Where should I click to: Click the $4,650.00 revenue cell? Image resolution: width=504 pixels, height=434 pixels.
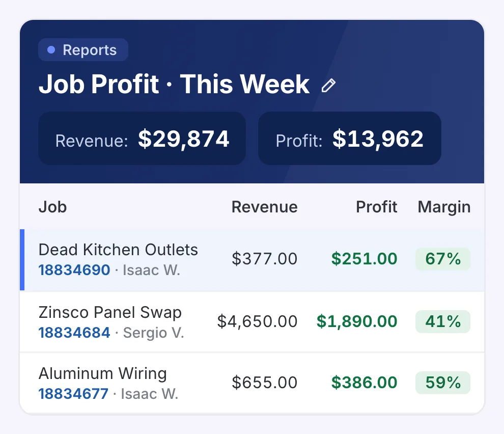257,321
